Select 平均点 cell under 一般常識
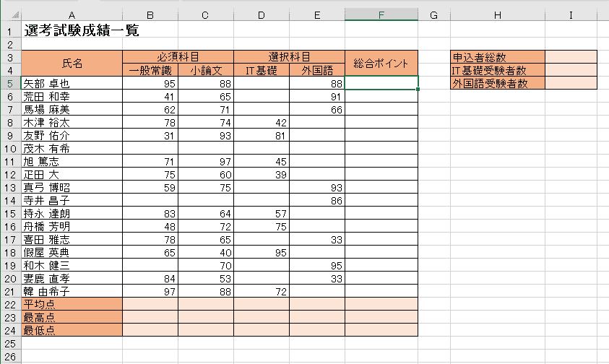The image size is (609, 364). tap(150, 304)
